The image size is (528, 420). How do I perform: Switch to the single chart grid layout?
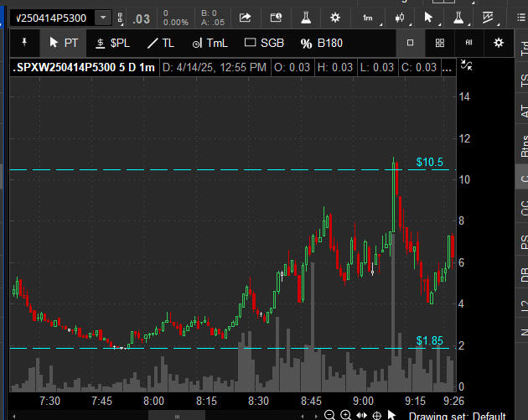click(x=410, y=43)
